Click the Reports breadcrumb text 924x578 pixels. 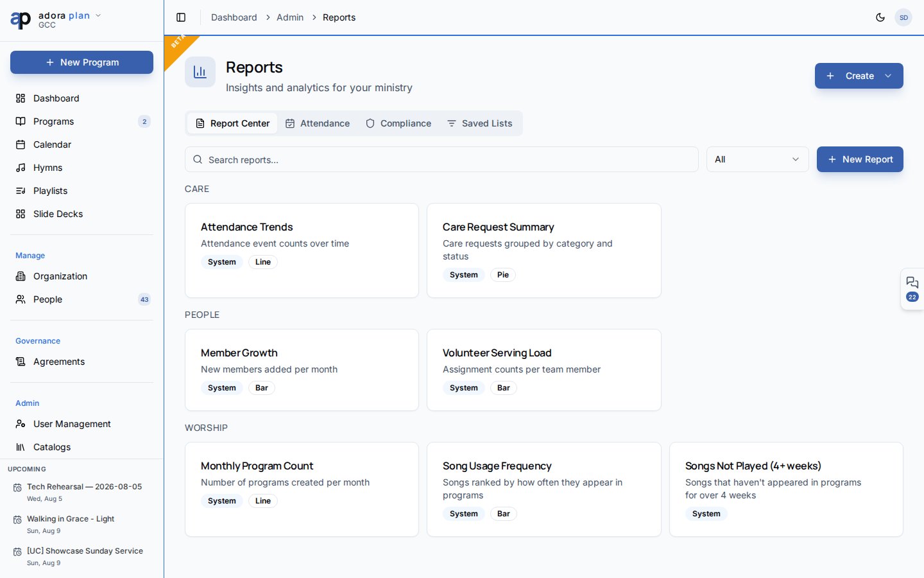[339, 17]
